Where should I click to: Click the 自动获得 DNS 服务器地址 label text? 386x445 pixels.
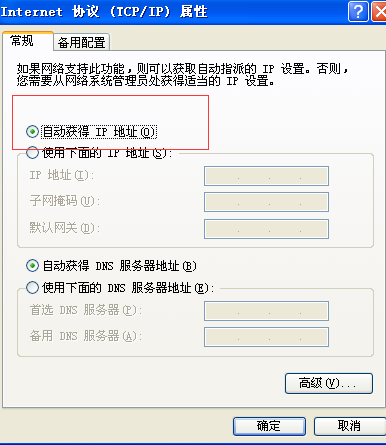coord(120,266)
